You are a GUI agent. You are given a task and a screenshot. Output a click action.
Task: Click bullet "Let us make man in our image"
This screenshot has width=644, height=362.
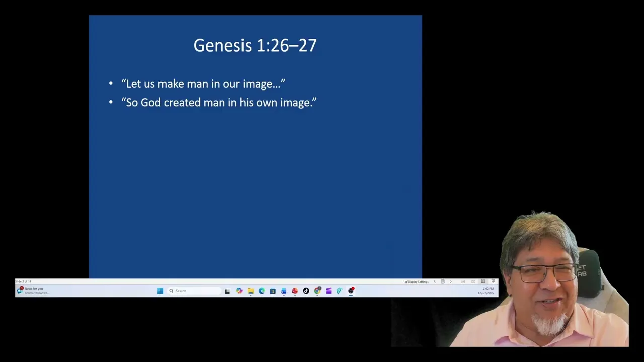(x=203, y=84)
